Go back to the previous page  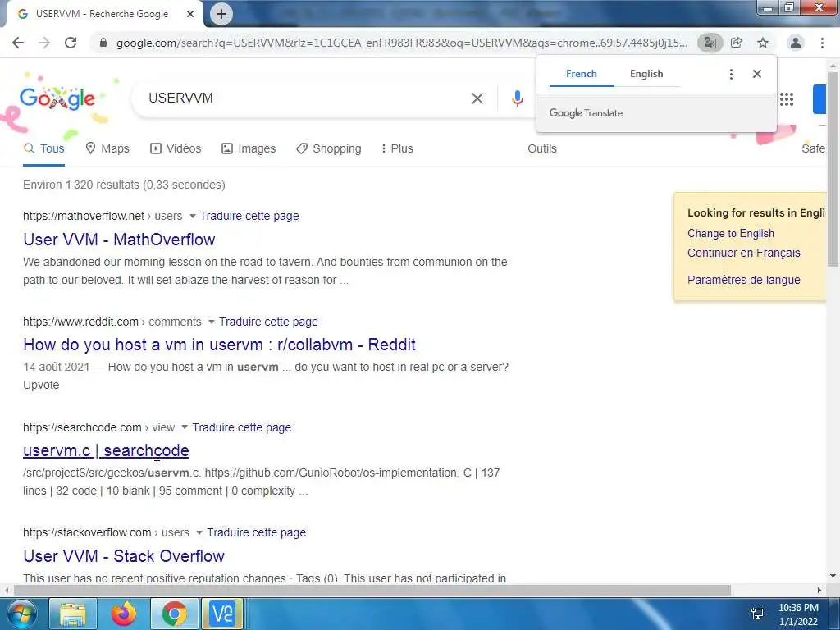coord(18,43)
